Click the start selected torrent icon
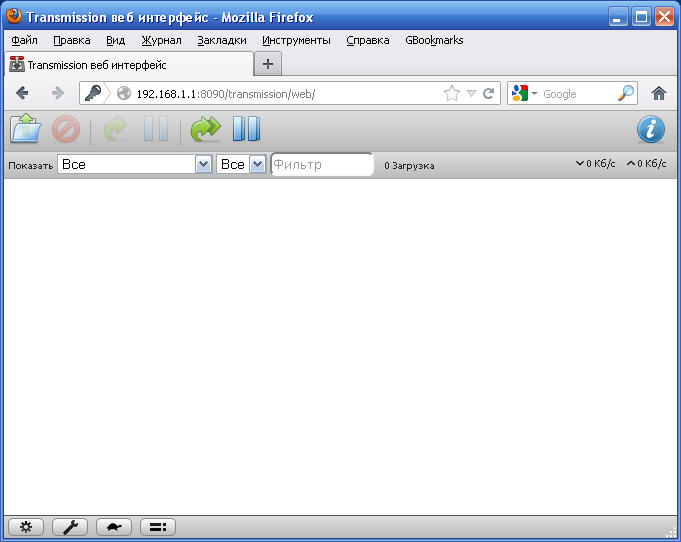Screen dimensions: 681x542 [x=116, y=130]
